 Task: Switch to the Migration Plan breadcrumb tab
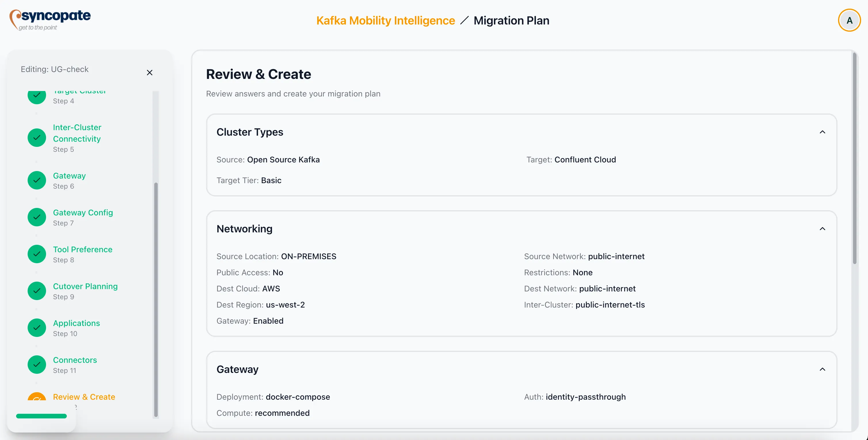511,20
